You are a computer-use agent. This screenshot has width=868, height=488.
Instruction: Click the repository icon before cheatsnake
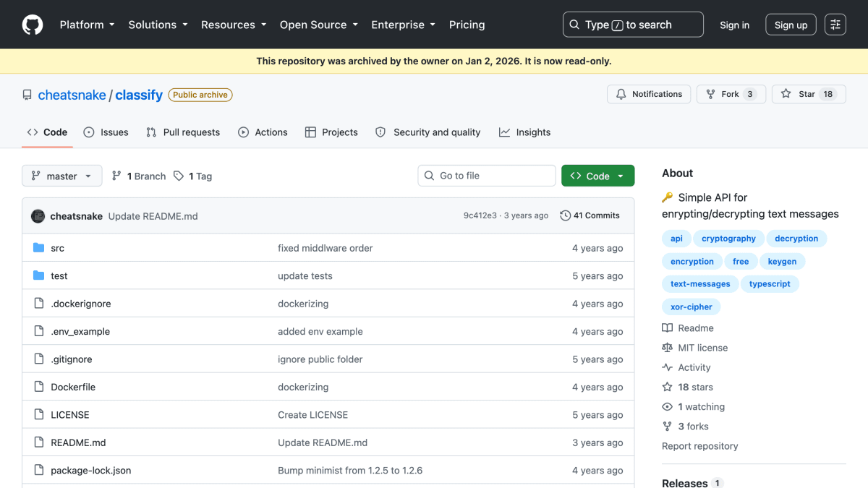[27, 95]
